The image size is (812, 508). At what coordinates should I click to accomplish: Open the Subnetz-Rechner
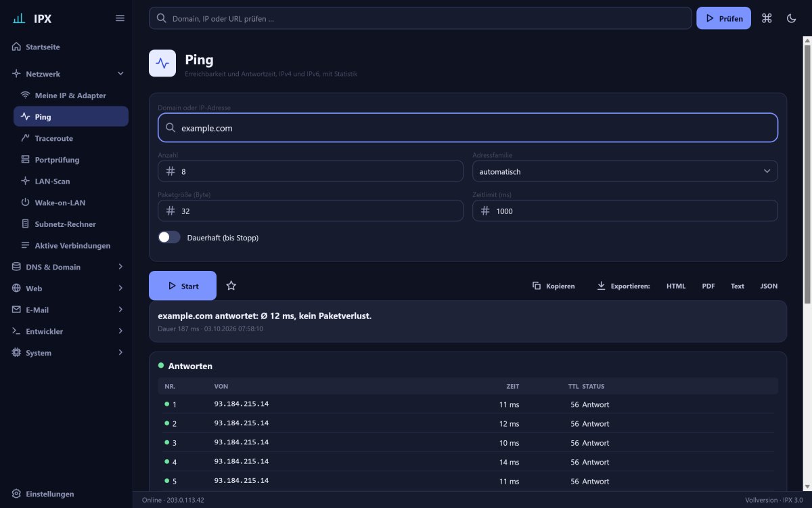click(70, 224)
